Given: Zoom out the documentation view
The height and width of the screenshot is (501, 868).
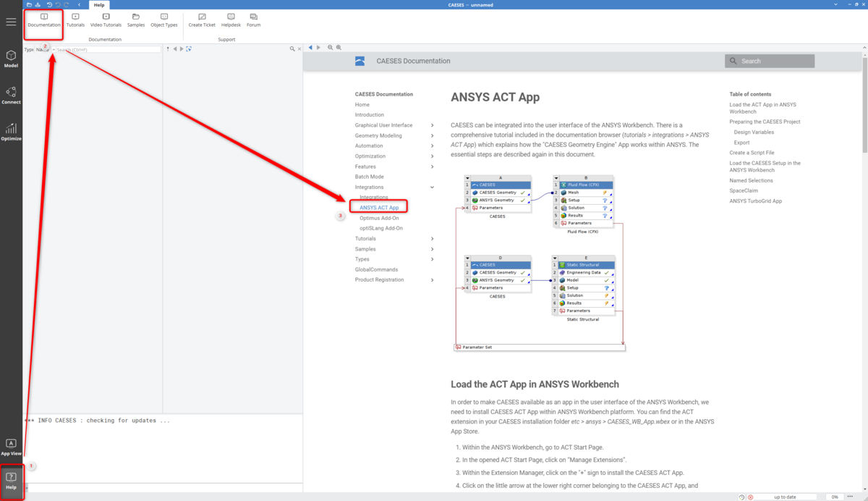Looking at the screenshot, I should (331, 48).
